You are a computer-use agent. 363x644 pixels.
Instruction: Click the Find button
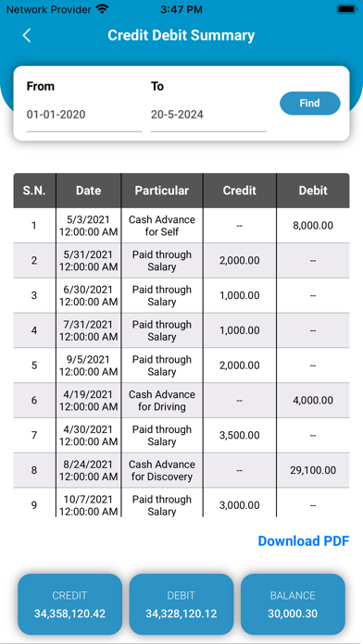point(310,103)
